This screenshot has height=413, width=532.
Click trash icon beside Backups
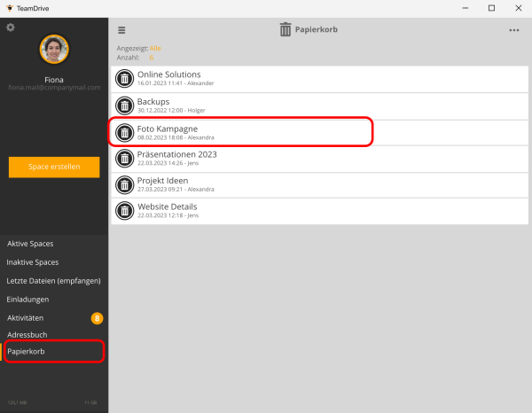coord(125,105)
